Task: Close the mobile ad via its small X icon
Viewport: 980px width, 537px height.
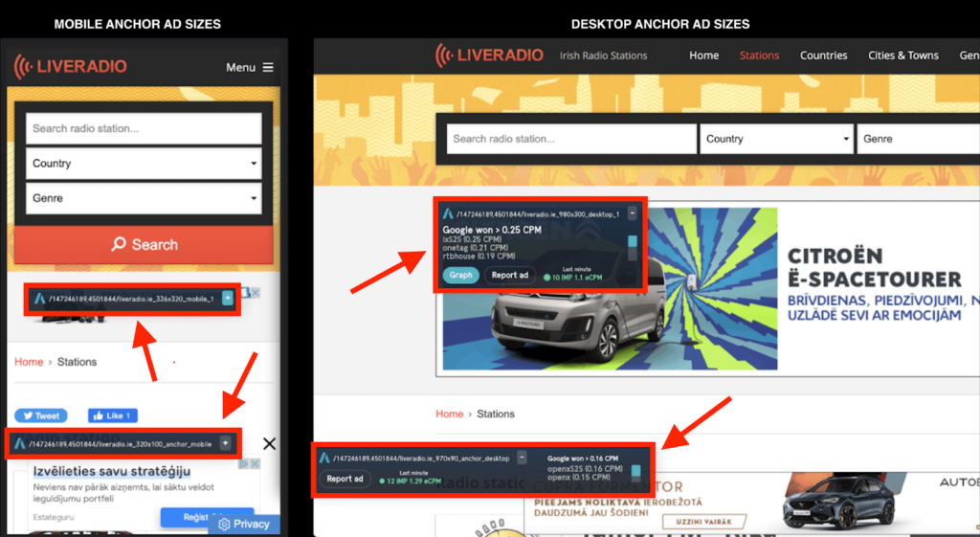Action: coord(256,293)
